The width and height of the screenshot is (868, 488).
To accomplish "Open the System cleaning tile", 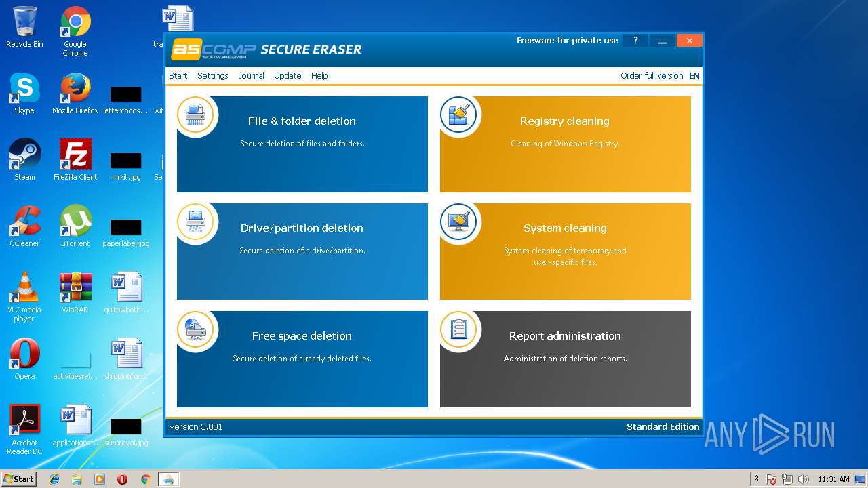I will tap(566, 251).
